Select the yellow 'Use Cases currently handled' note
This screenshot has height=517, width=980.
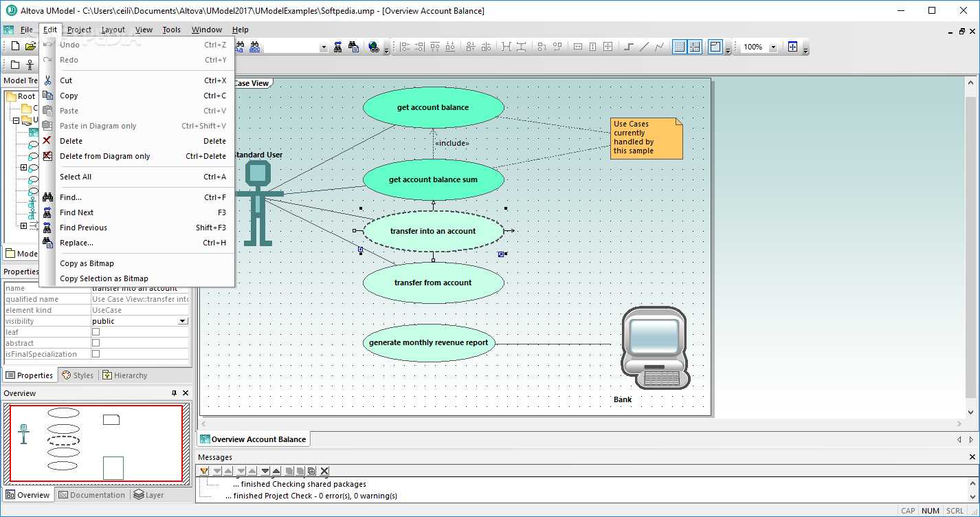646,138
